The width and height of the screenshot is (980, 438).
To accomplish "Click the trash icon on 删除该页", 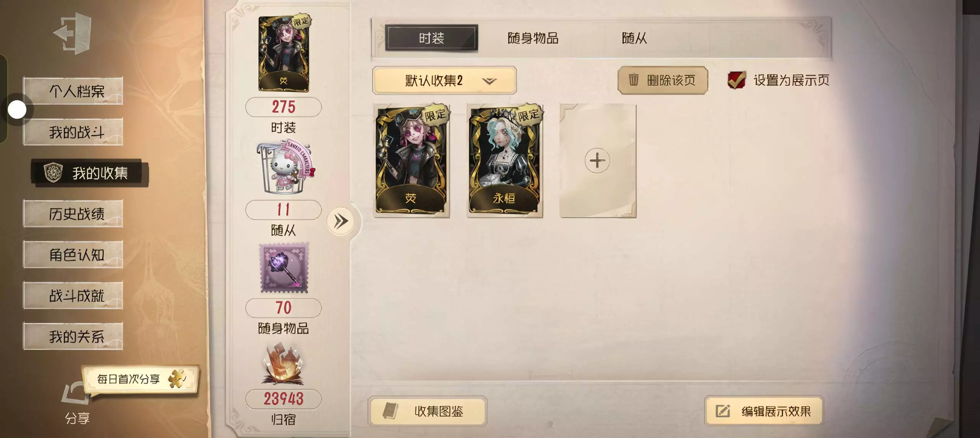I will click(x=634, y=80).
